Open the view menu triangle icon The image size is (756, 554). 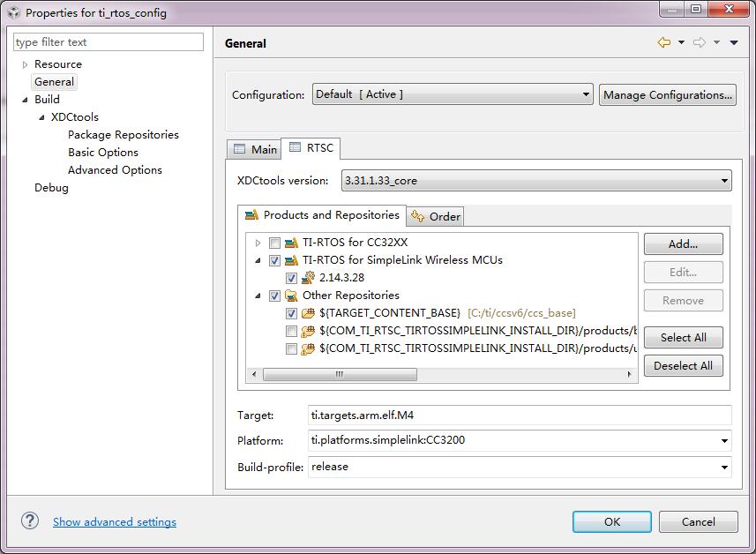tap(734, 42)
